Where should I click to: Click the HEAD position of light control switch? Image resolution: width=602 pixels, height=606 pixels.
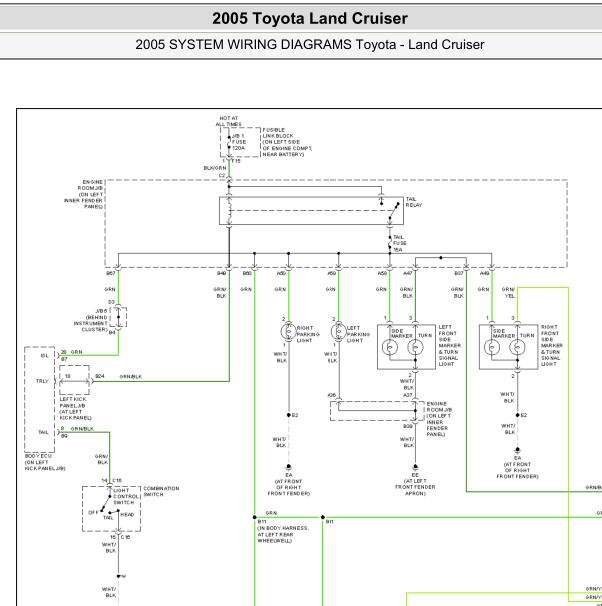[127, 515]
